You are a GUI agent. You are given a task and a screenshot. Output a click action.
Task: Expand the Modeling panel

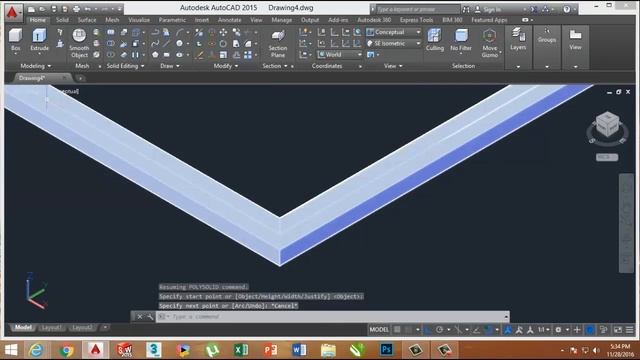(x=36, y=66)
